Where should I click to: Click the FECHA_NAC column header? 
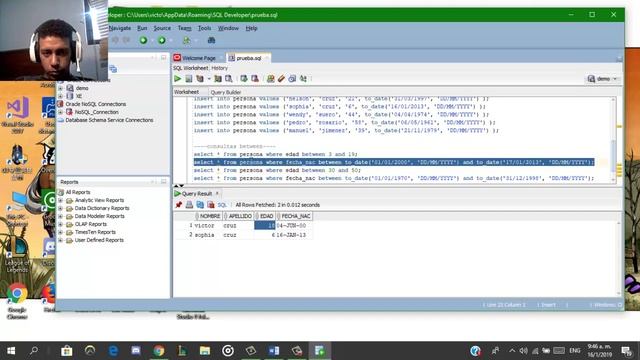pos(295,216)
